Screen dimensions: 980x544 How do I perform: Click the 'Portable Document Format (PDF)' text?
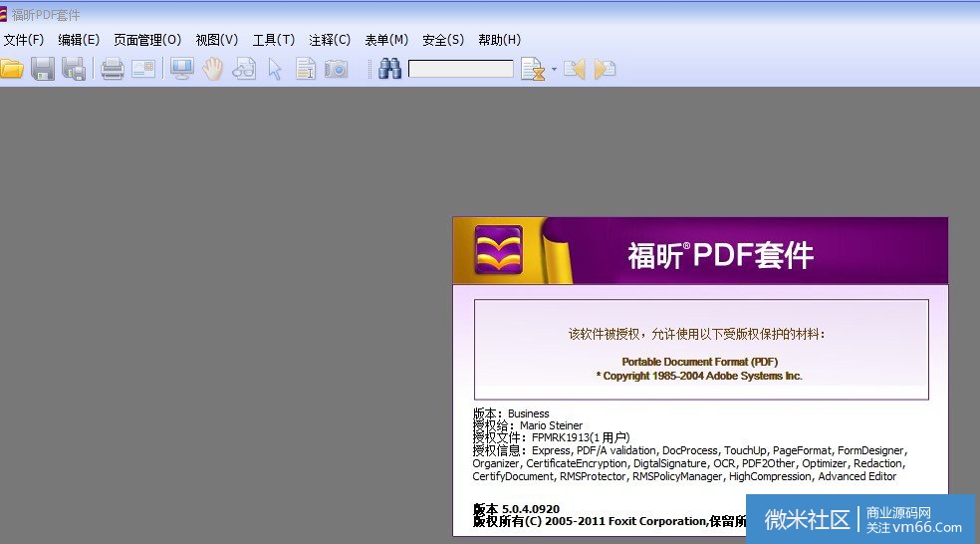coord(699,362)
